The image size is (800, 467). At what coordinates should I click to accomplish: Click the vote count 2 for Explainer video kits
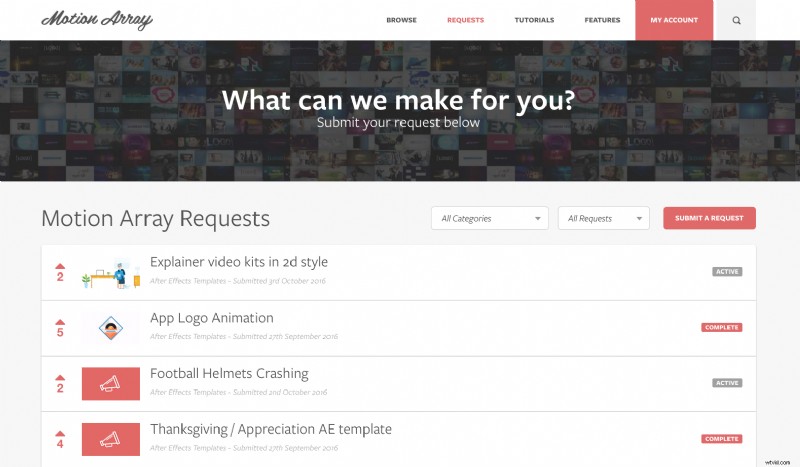[60, 277]
